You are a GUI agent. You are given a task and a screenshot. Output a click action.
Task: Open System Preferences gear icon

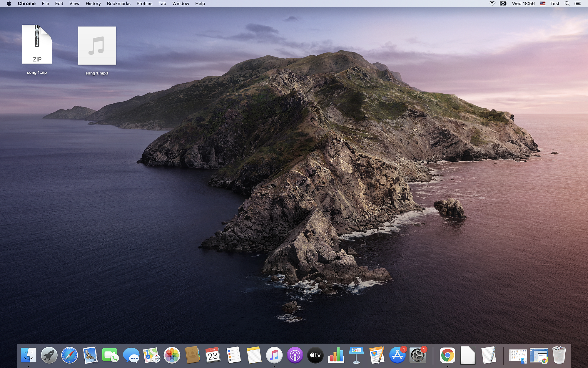tap(417, 355)
